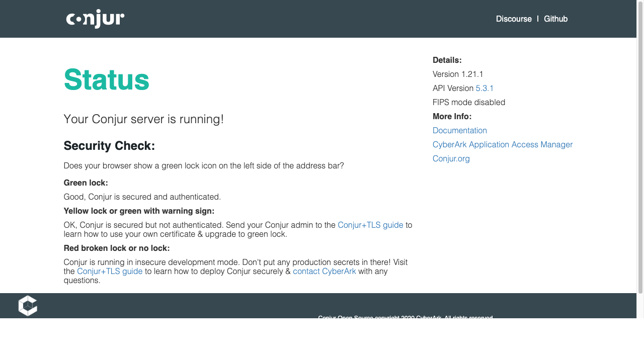Click the Version 1.21.1 text

click(x=458, y=74)
